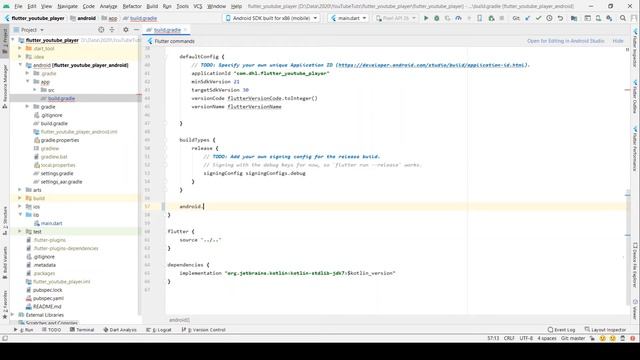Expand the build folder in project tree

coord(20,198)
